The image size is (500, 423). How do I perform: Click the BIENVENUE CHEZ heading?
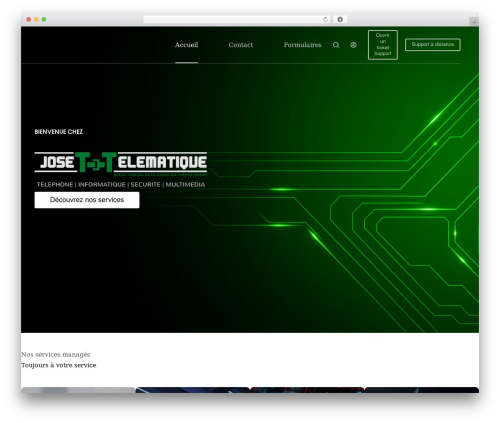tap(59, 132)
